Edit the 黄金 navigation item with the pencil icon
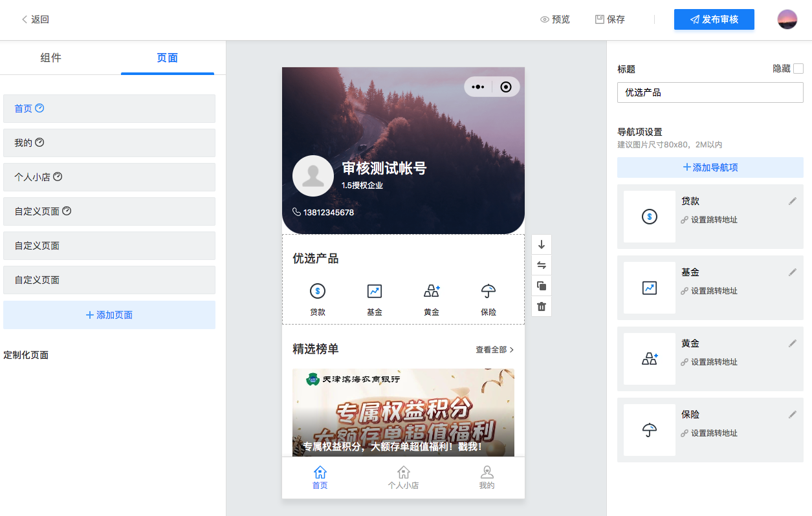Viewport: 812px width, 516px height. (x=793, y=343)
